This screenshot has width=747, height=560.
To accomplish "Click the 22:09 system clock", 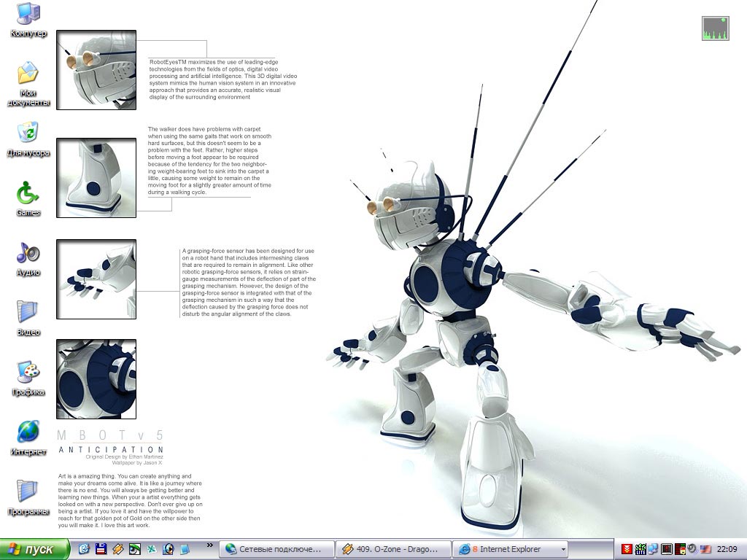I will pyautogui.click(x=727, y=549).
